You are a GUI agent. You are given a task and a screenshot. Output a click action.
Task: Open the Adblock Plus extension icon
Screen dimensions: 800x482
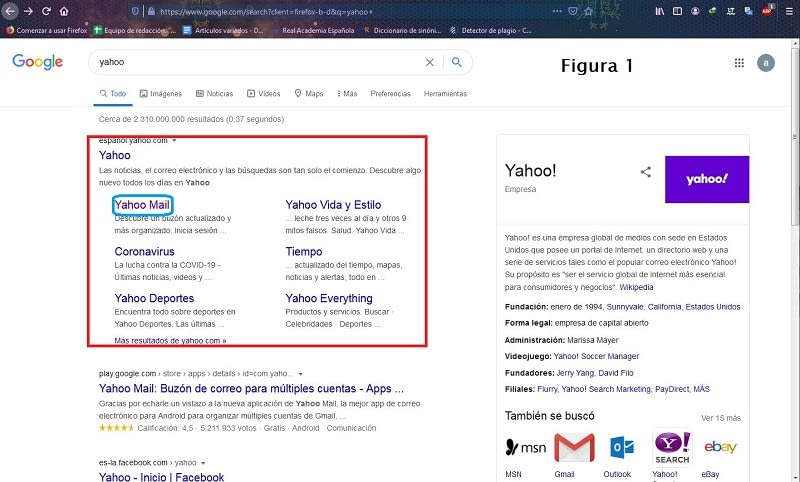click(x=767, y=10)
